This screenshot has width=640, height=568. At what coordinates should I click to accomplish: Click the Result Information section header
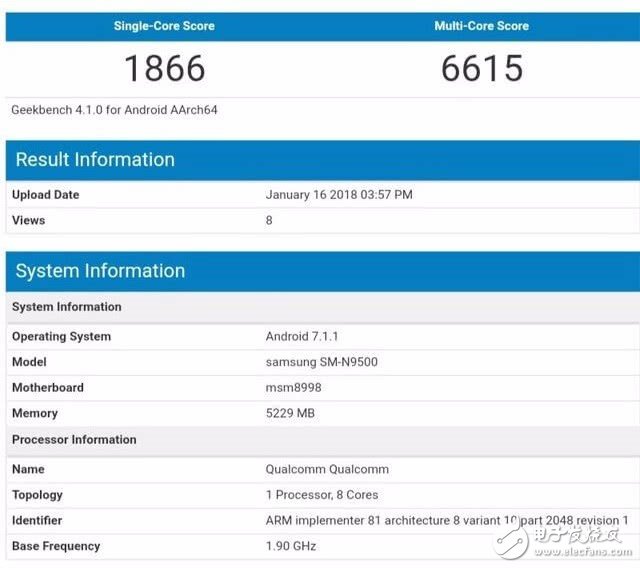[x=95, y=160]
